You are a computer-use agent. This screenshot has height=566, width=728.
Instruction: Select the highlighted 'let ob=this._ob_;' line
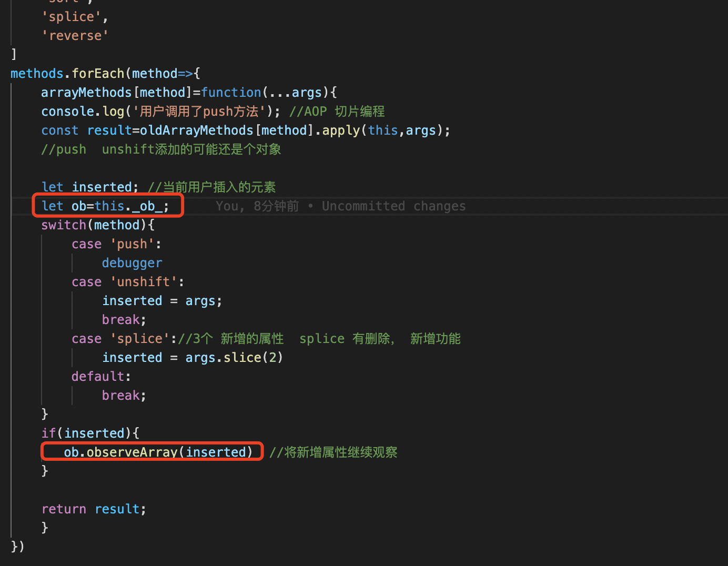(x=107, y=206)
